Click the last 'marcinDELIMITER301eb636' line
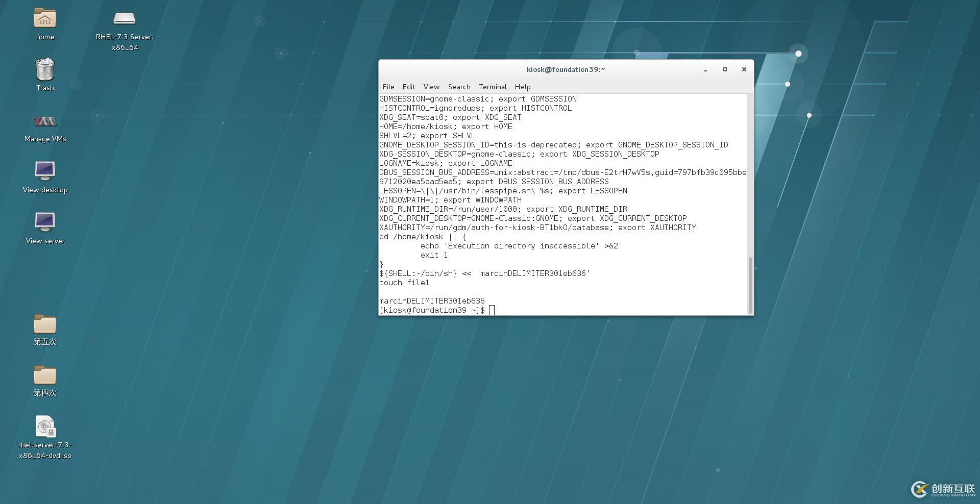The image size is (980, 504). (x=432, y=301)
